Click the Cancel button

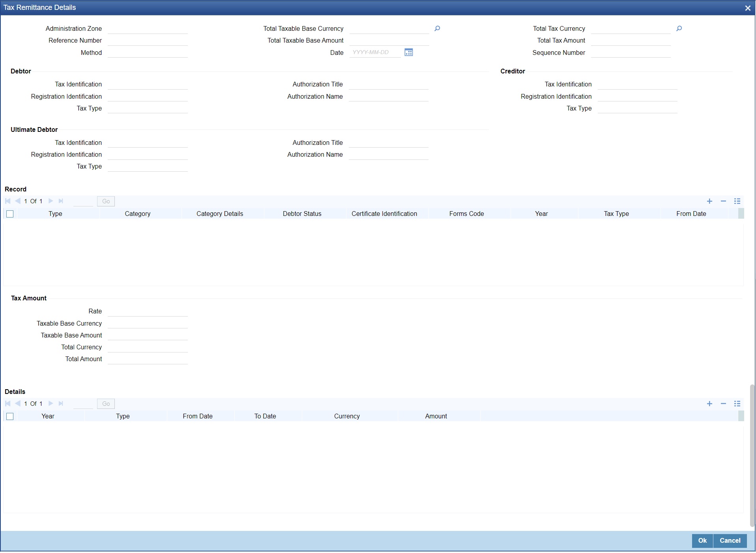(730, 541)
